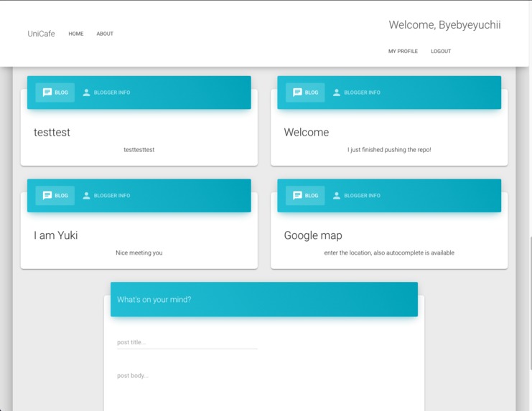532x411 pixels.
Task: Click the 'Welcome, Byebyeyuchii' greeting text
Action: coord(445,24)
